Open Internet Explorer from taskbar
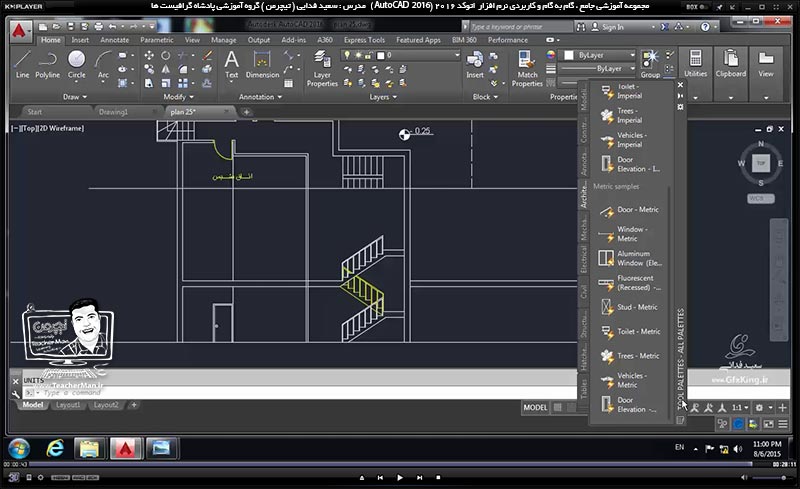 pyautogui.click(x=55, y=449)
